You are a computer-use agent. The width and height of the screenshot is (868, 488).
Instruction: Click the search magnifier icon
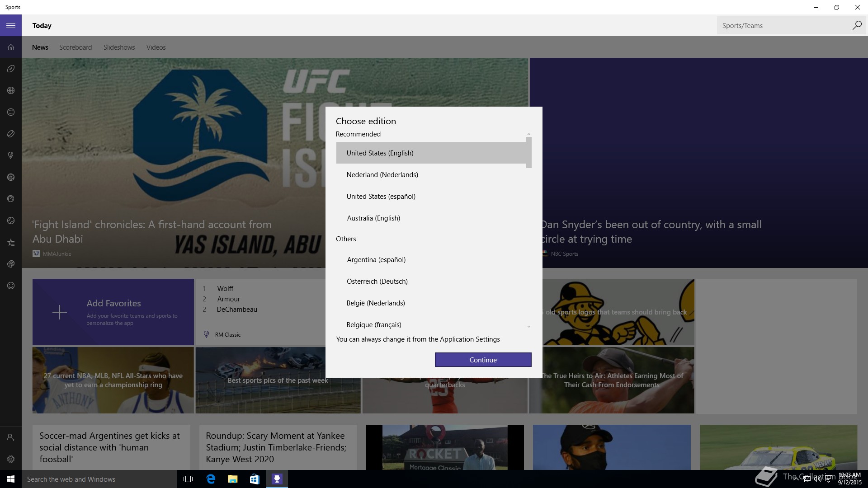(x=857, y=25)
